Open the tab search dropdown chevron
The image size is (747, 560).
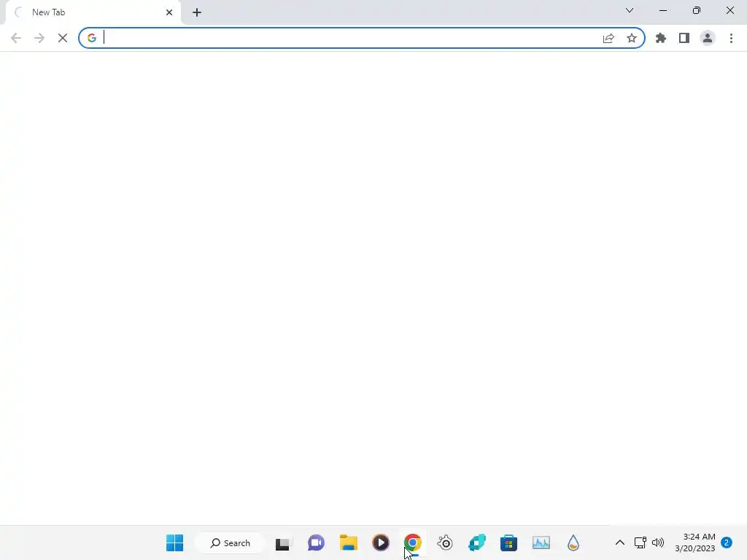pos(630,10)
